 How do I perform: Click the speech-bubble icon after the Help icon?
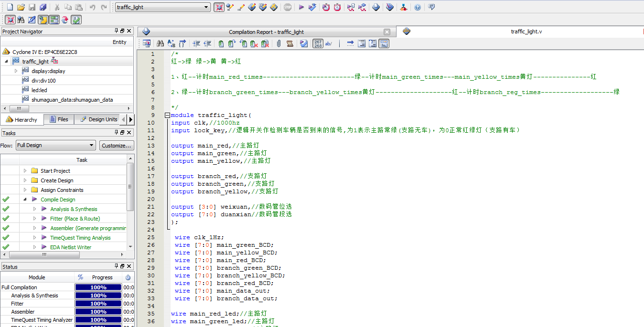431,7
